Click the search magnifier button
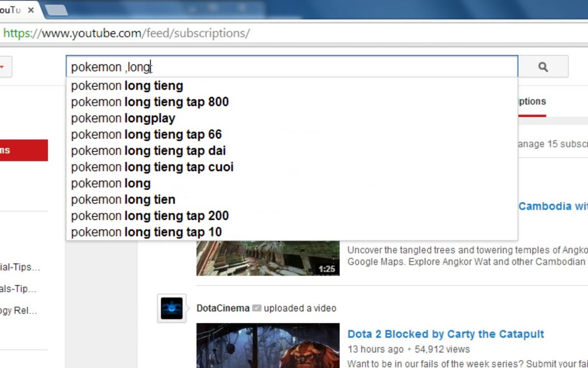The image size is (588, 368). pyautogui.click(x=543, y=67)
